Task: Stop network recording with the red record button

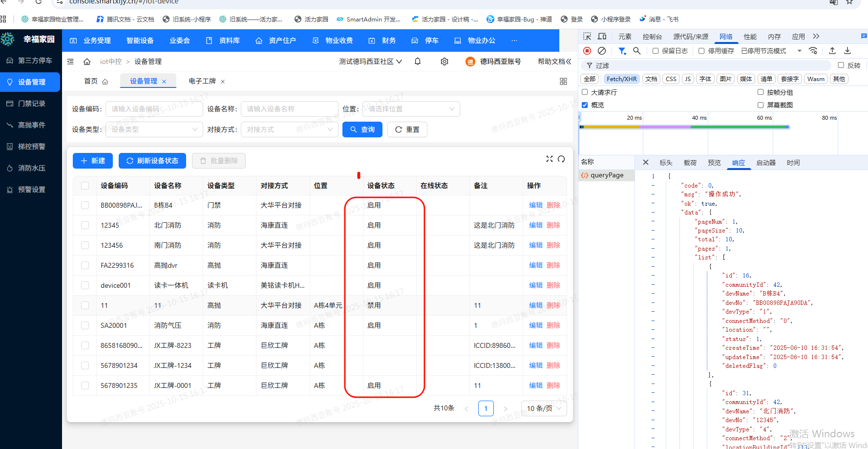Action: [x=587, y=50]
